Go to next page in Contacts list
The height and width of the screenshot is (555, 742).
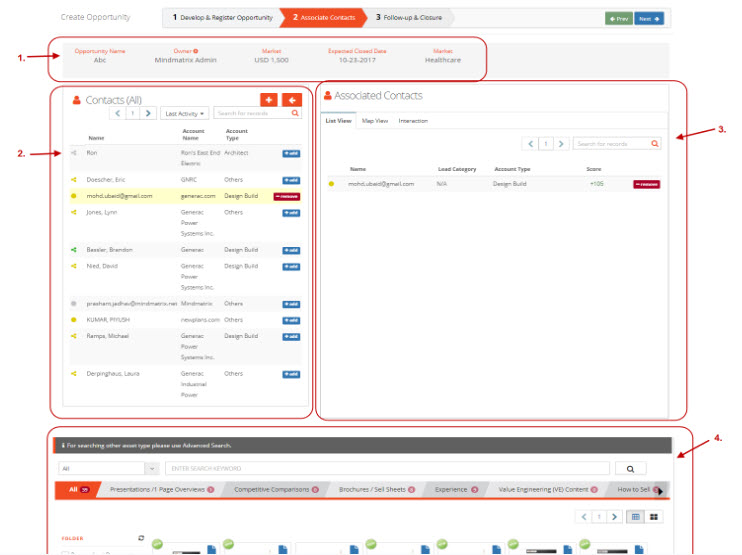[148, 114]
